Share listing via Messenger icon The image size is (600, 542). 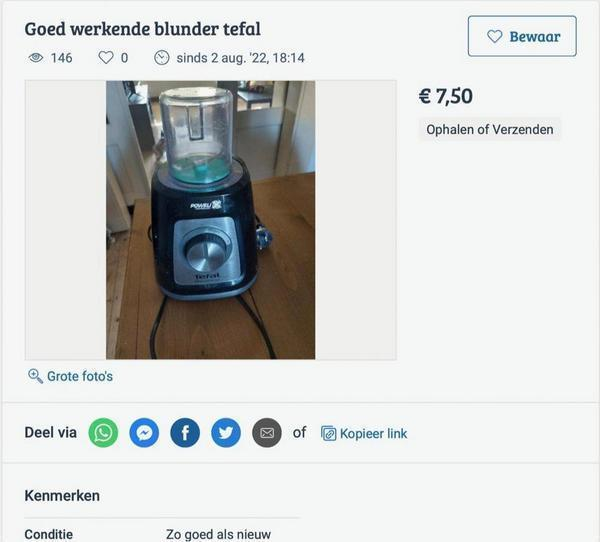[144, 433]
